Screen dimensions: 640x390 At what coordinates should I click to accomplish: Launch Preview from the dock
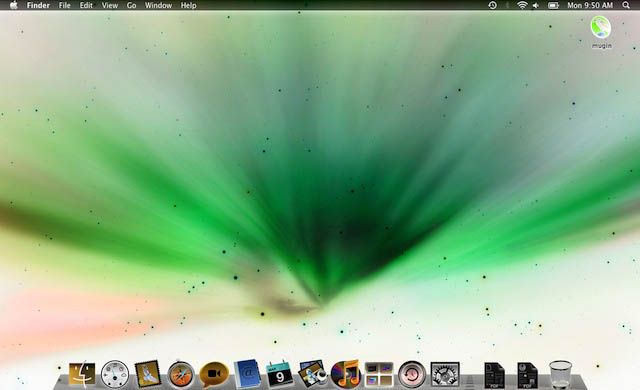pos(313,373)
